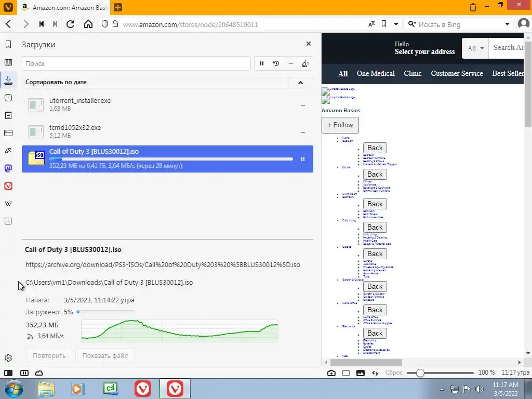
Task: Click the rewind history button
Action: [x=42, y=24]
